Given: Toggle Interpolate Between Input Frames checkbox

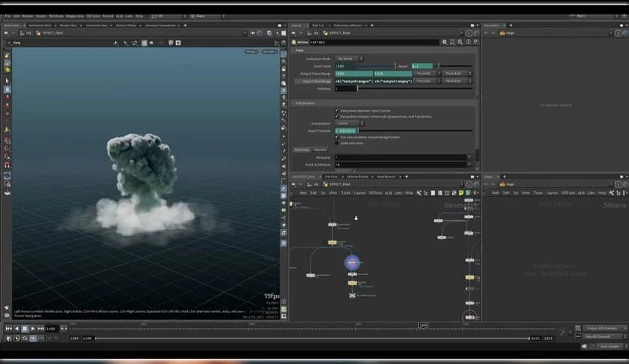Looking at the screenshot, I should click(336, 111).
